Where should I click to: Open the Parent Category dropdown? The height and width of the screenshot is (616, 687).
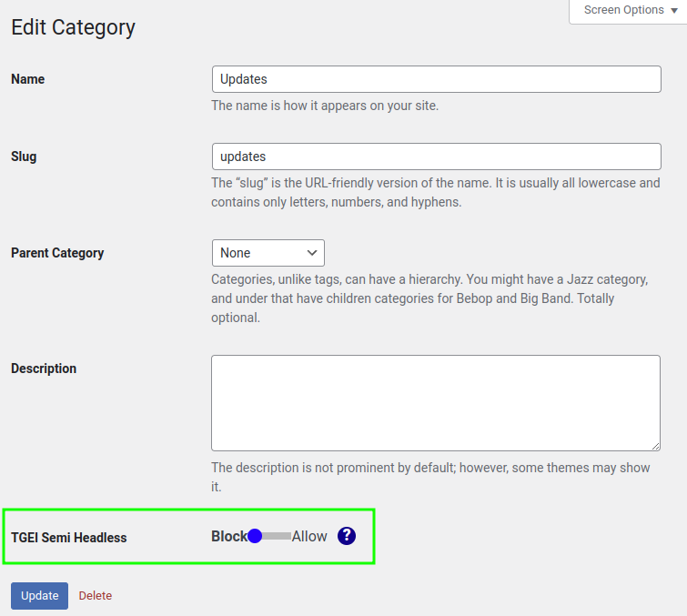point(268,253)
